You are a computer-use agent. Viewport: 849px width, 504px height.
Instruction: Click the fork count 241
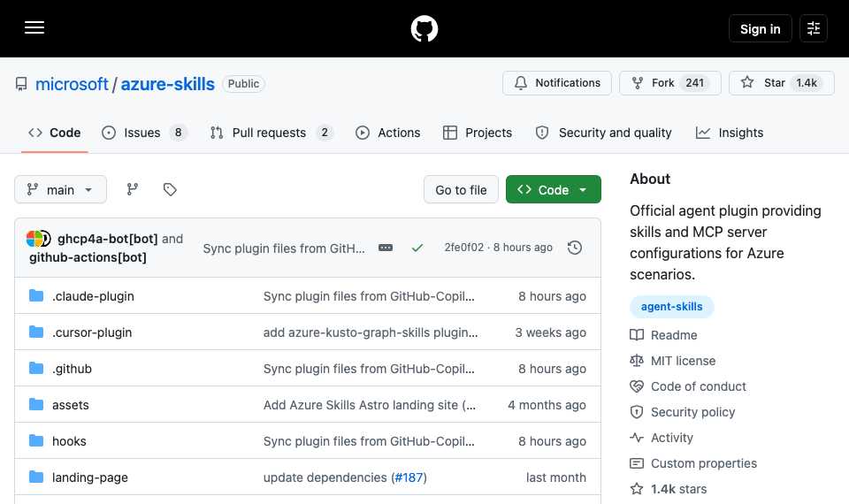(694, 83)
